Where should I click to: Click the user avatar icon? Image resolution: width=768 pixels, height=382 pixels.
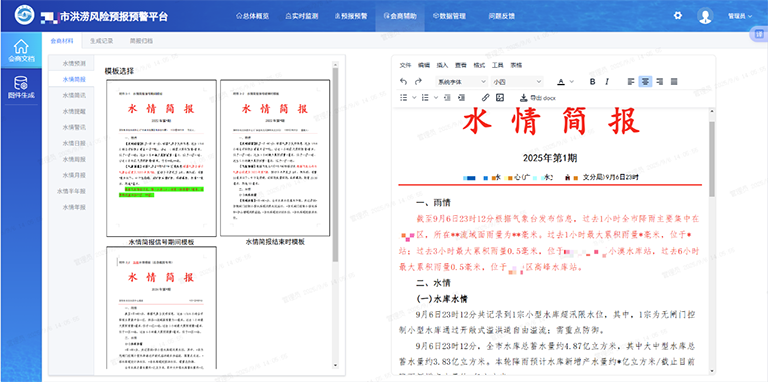tap(705, 16)
